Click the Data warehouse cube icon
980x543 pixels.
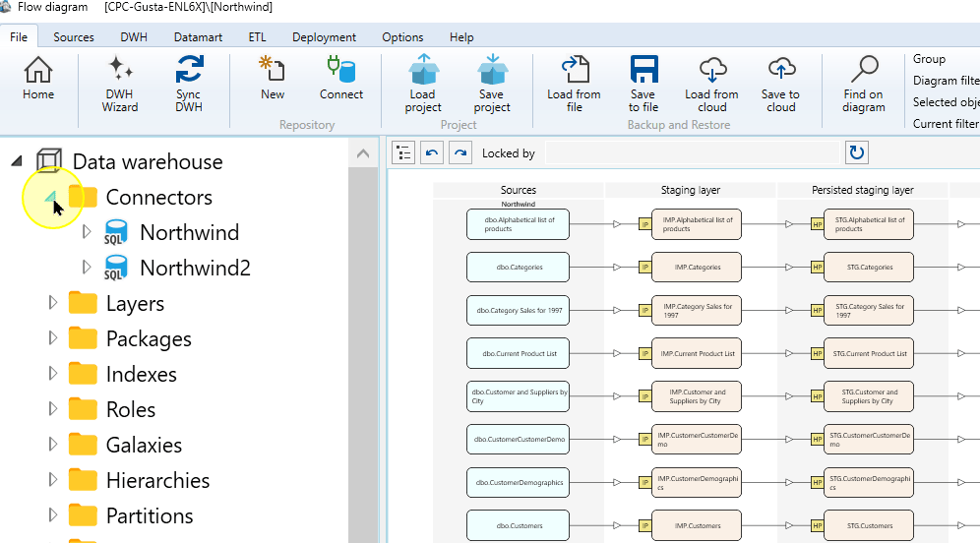coord(49,161)
